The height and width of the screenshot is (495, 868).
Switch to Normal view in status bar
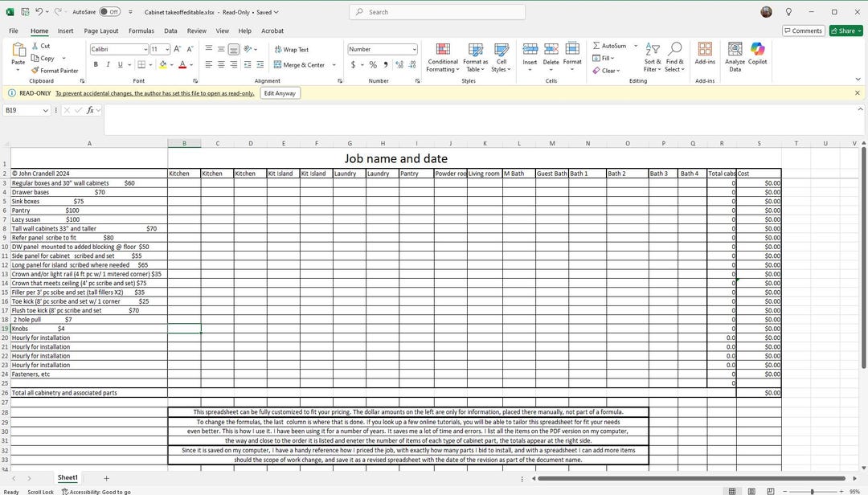[x=732, y=491]
